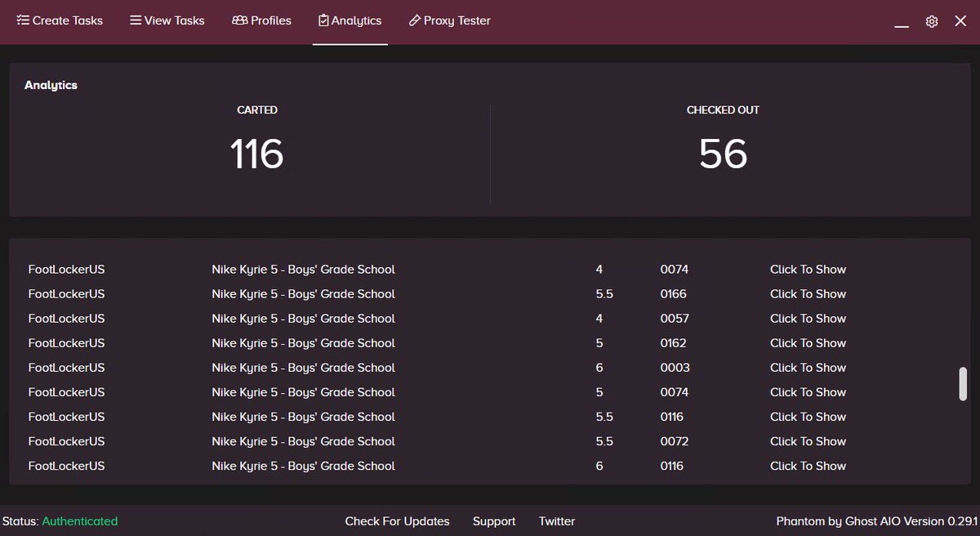The height and width of the screenshot is (536, 980).
Task: Click To Show for the 0003 row
Action: coord(808,368)
